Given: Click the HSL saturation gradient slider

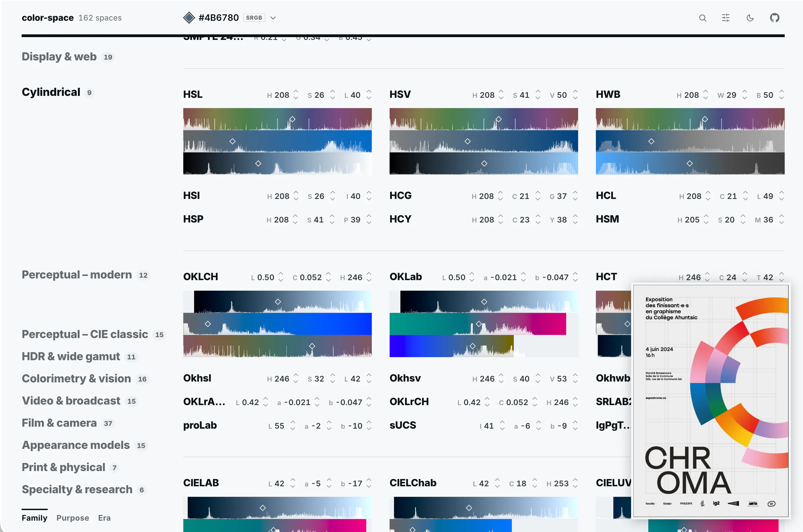Looking at the screenshot, I should [x=277, y=142].
